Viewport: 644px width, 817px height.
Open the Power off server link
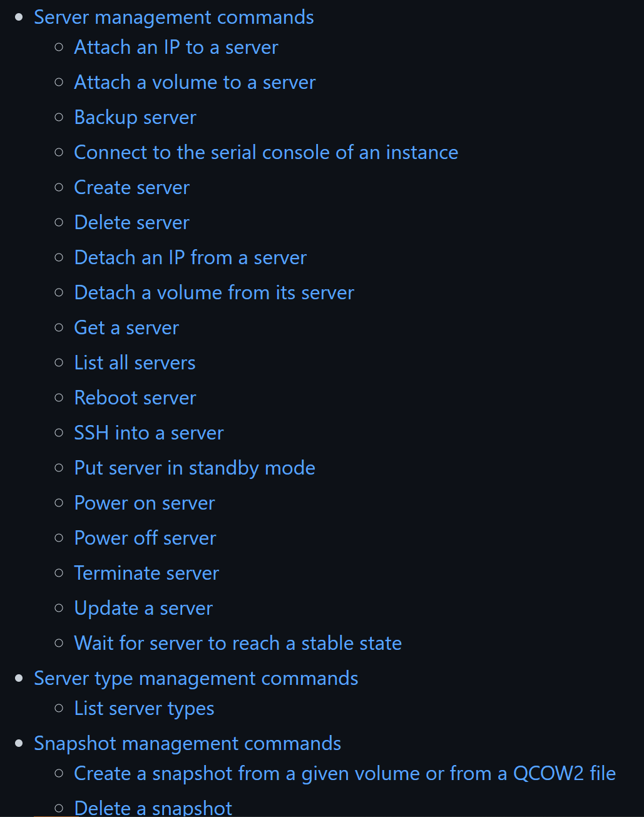click(x=145, y=538)
